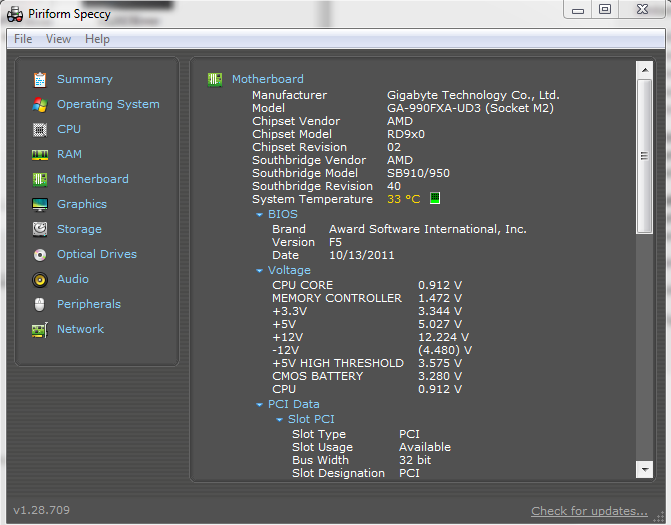The width and height of the screenshot is (671, 525).
Task: Click the 33 °C system temperature value
Action: pyautogui.click(x=404, y=199)
